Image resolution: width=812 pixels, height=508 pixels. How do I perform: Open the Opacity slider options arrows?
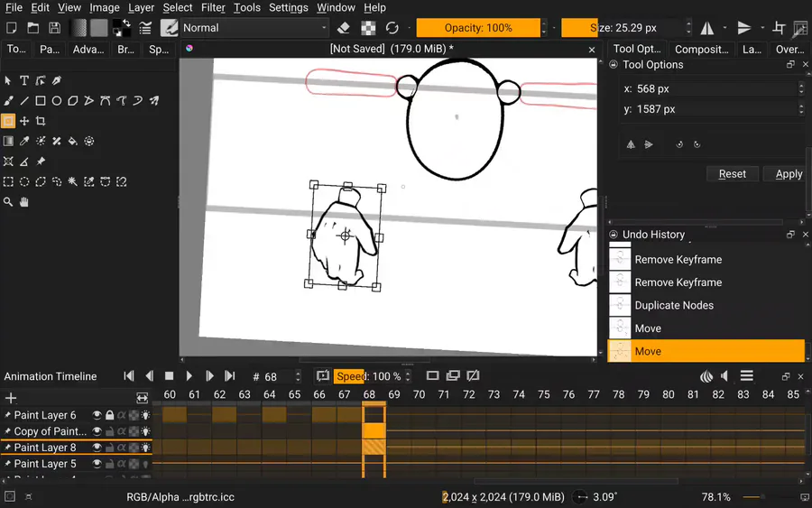(x=543, y=27)
